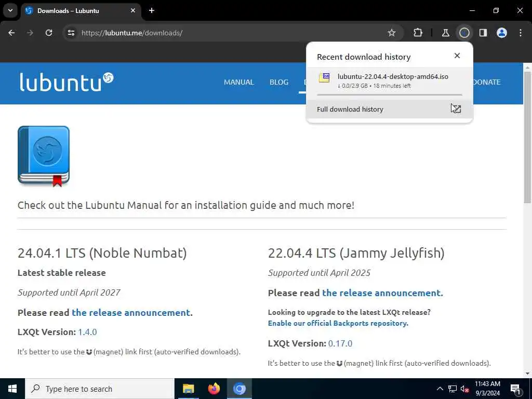Open LXQt Version 0.17.0 link

point(340,343)
